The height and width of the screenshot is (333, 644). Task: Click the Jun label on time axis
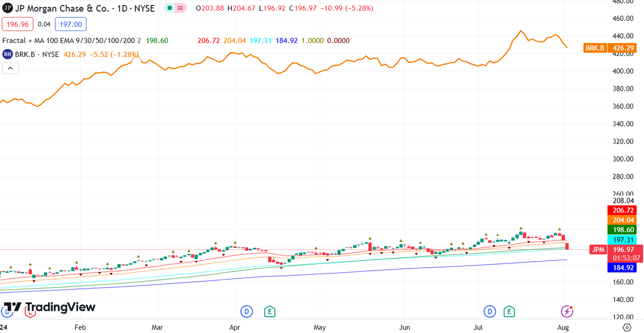tap(405, 327)
